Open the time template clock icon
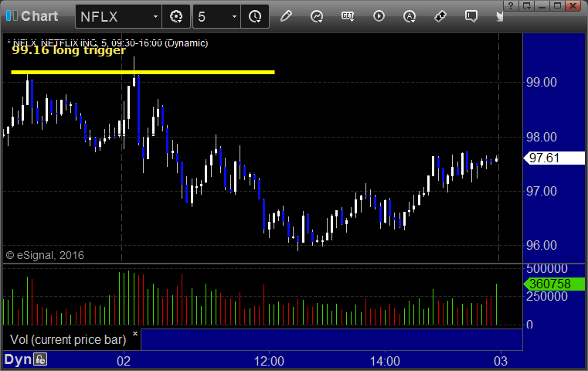 (255, 16)
